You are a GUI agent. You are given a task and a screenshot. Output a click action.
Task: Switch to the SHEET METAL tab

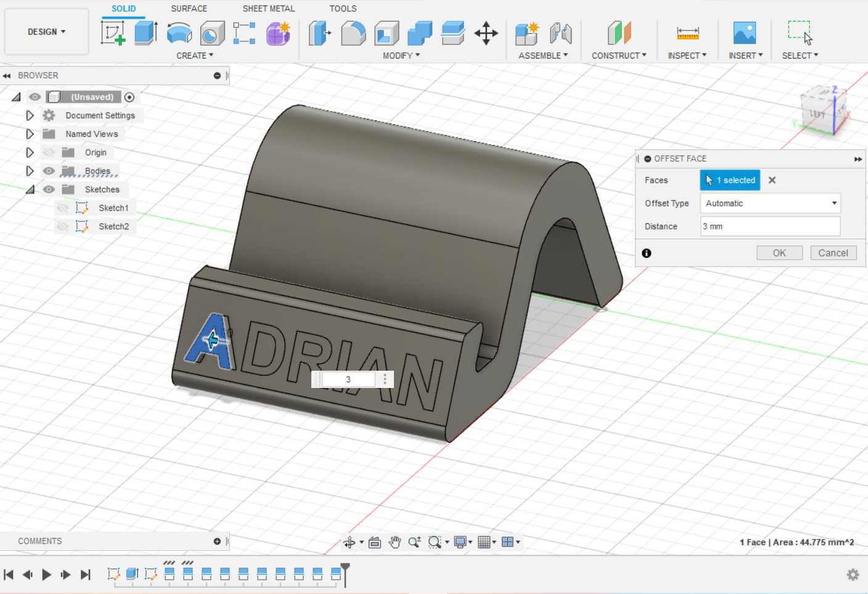coord(269,9)
